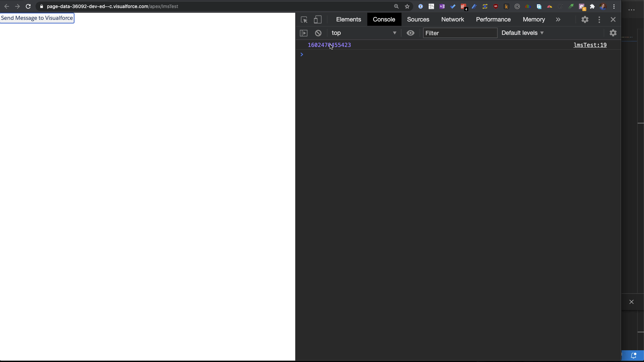This screenshot has height=362, width=644.
Task: Open the Default levels dropdown
Action: 523,33
